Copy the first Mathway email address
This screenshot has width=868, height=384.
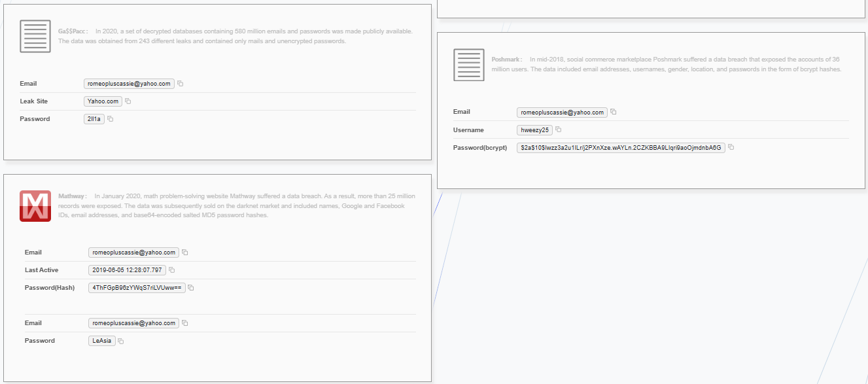[185, 253]
